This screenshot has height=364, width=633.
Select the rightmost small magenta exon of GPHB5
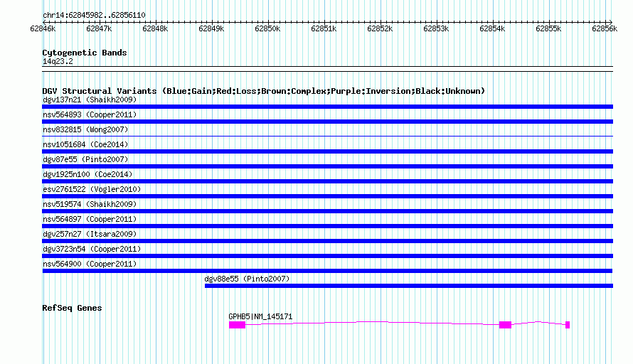tap(568, 325)
